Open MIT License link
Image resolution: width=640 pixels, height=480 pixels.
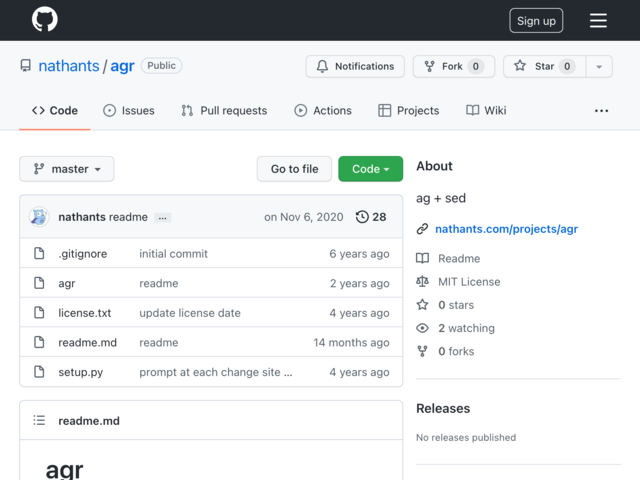pos(469,282)
